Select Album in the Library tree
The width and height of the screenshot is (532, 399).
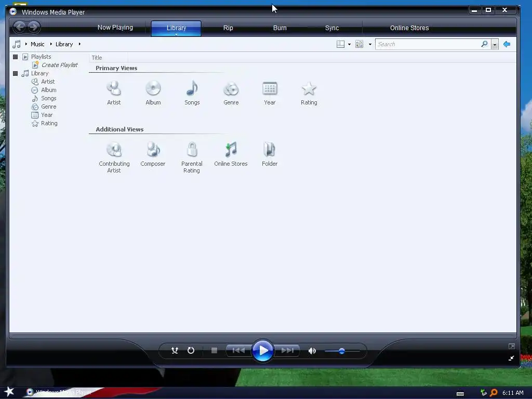point(48,90)
